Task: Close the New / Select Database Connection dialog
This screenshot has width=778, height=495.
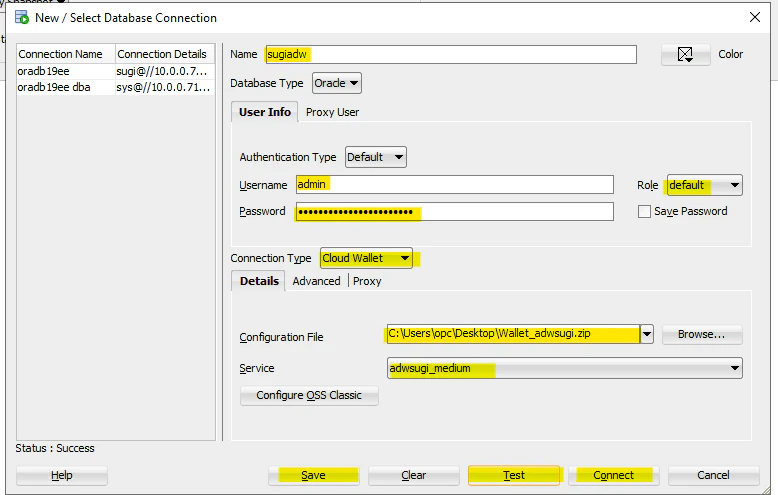Action: pos(755,17)
